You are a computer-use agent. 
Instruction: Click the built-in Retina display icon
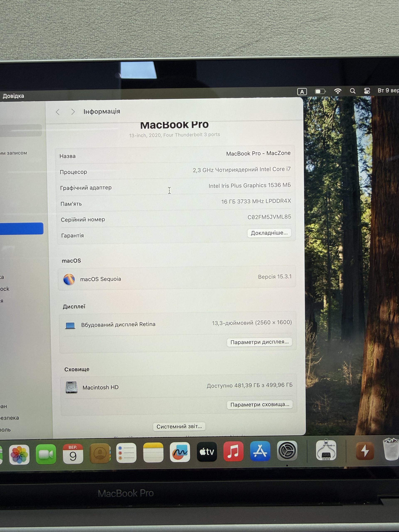(x=70, y=325)
